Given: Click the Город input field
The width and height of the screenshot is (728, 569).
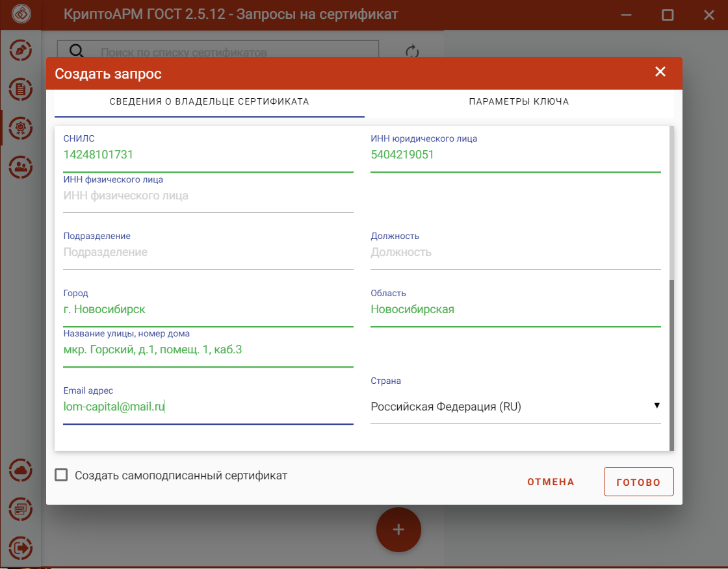Looking at the screenshot, I should 208,310.
